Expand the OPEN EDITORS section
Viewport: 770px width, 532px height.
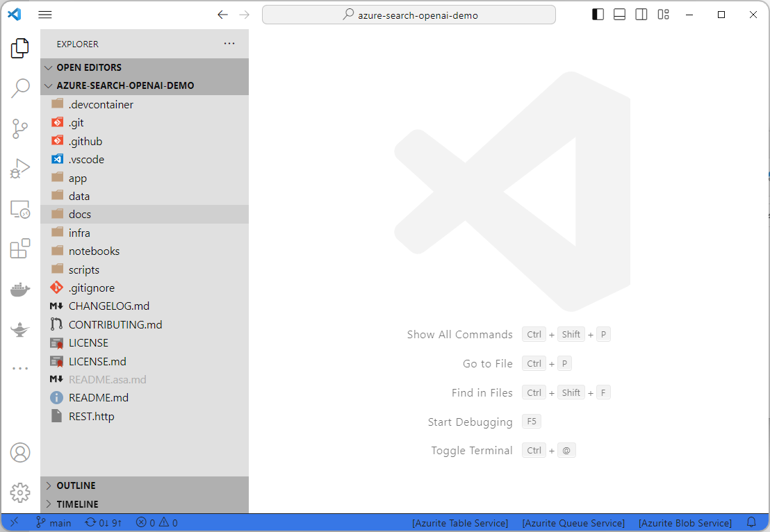88,67
